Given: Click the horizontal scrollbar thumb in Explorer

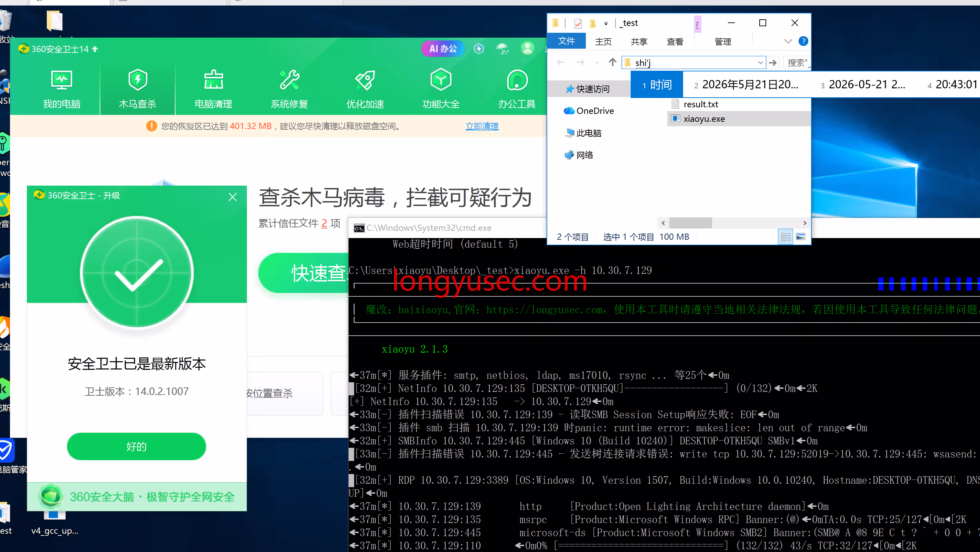Looking at the screenshot, I should [x=690, y=223].
